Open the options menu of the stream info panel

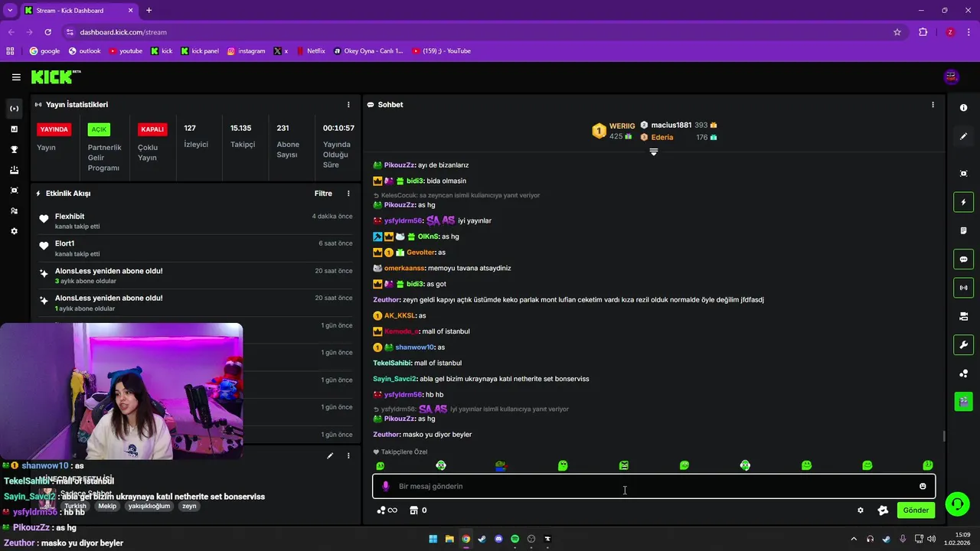click(348, 456)
